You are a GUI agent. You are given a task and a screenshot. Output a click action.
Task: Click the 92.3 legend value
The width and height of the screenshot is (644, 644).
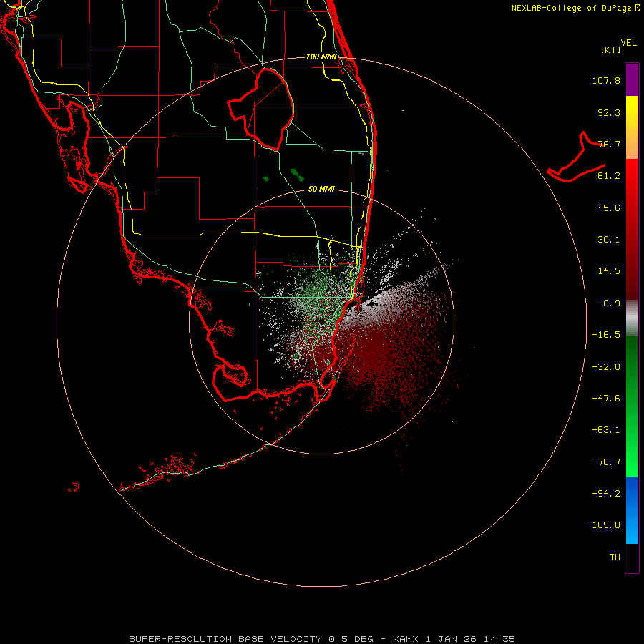pyautogui.click(x=609, y=112)
